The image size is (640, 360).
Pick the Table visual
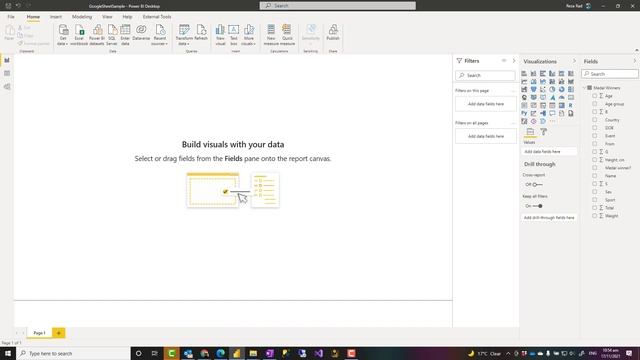pos(552,105)
